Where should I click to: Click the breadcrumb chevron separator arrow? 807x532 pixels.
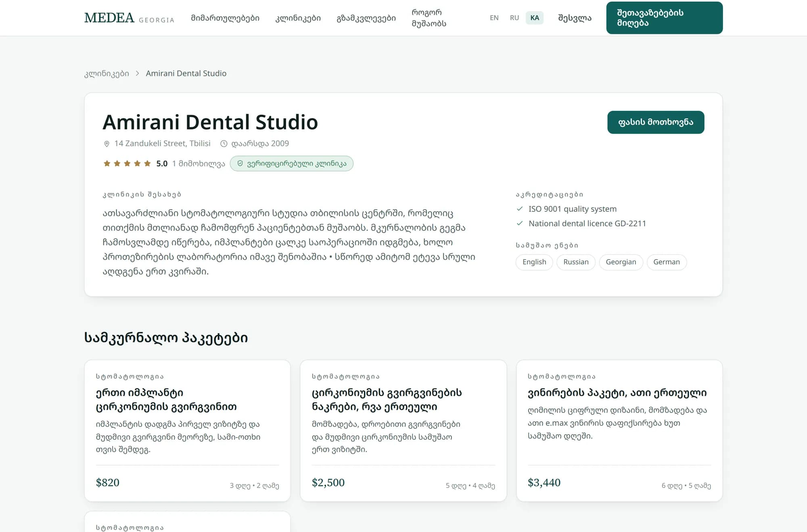tap(137, 73)
